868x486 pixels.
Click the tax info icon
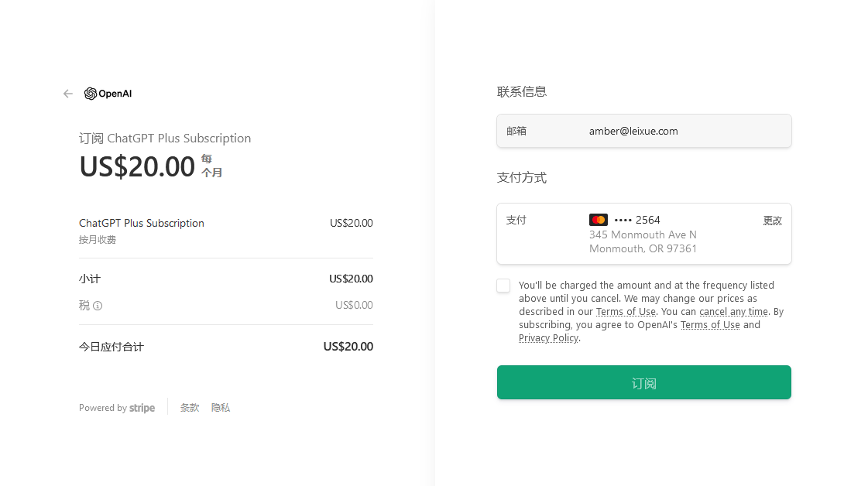pos(98,306)
